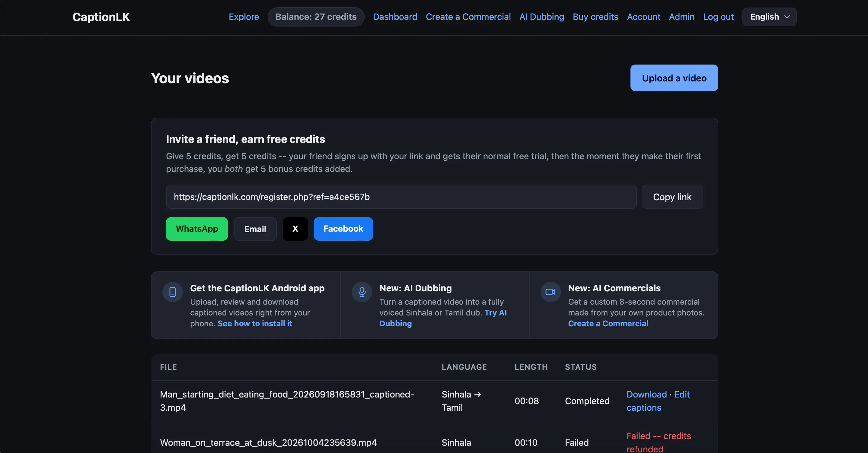Open Explore in the top navigation
Viewport: 868px width, 453px height.
click(244, 17)
